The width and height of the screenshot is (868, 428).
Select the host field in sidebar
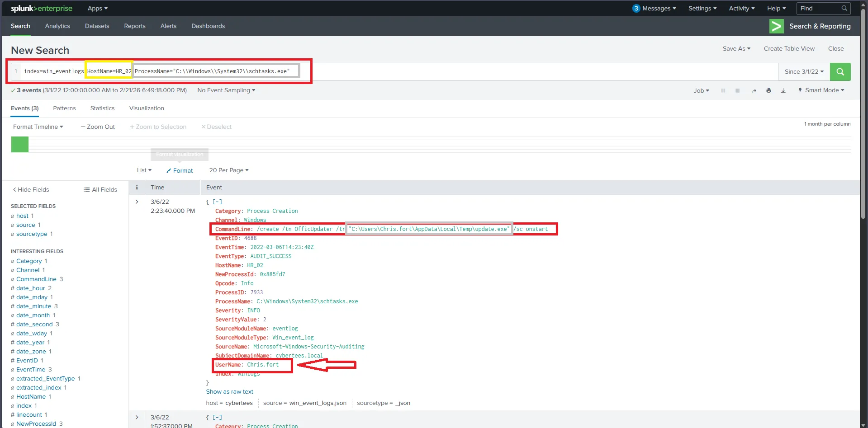point(22,216)
